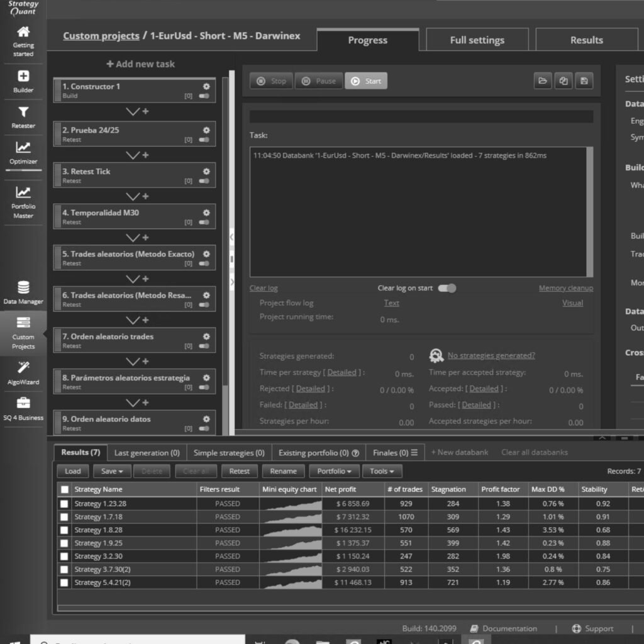The width and height of the screenshot is (644, 644).
Task: Click the open folder icon in Progress toolbar
Action: point(542,81)
